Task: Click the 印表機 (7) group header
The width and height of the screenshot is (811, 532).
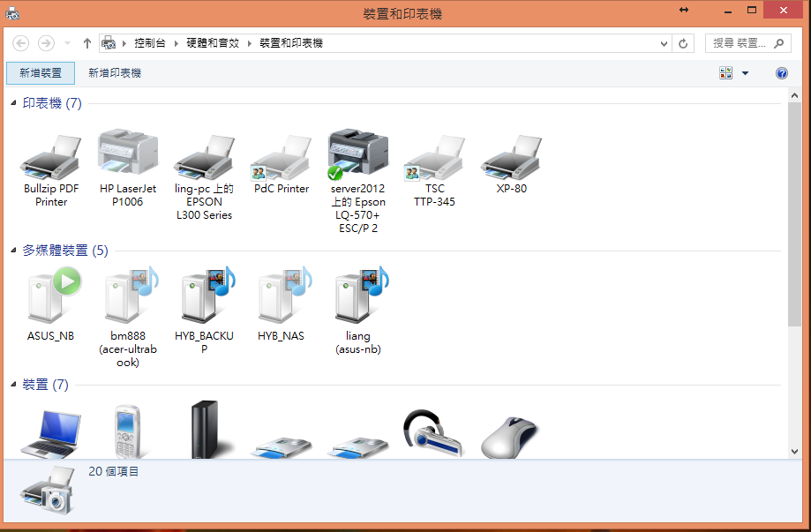Action: coord(52,103)
